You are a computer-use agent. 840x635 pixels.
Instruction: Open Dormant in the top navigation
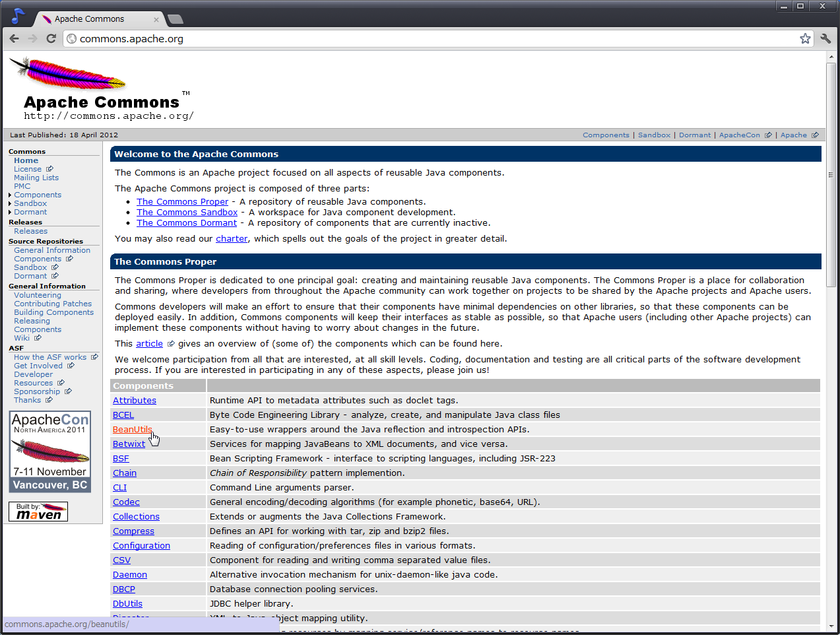click(695, 135)
